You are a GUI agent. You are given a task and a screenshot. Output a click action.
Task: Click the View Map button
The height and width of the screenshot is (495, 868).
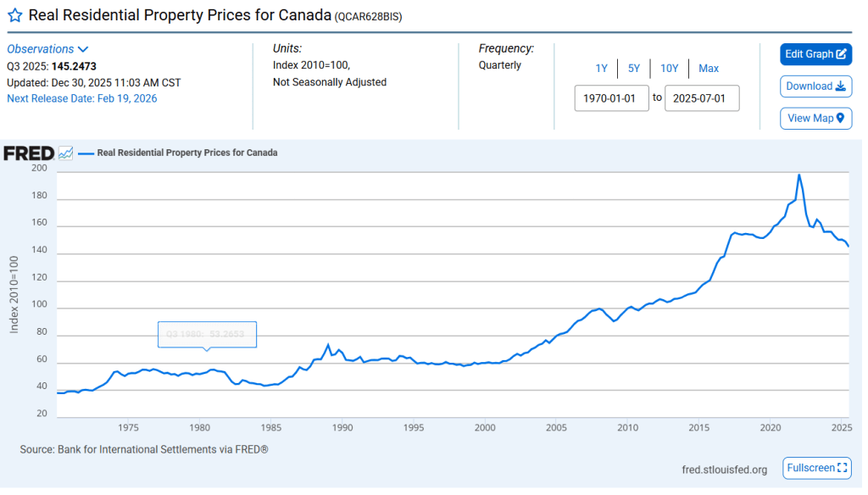click(x=815, y=118)
